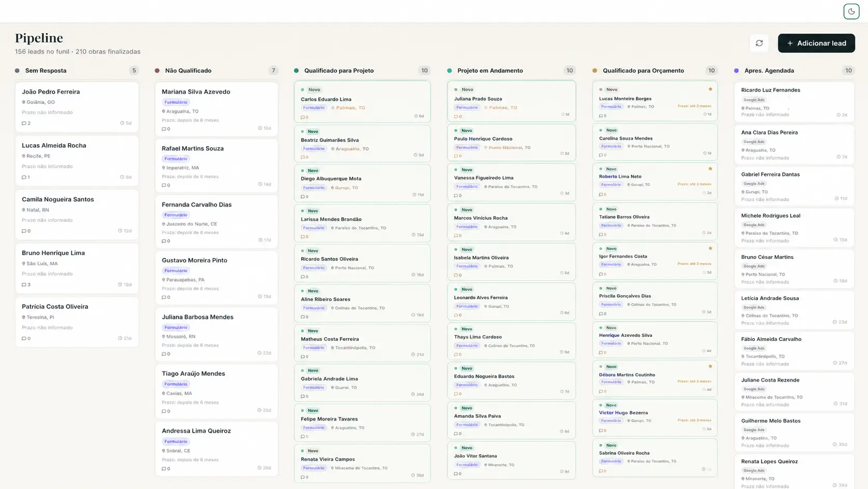Screen dimensions: 868x489
Task: Refresh the pipeline with the reload icon
Action: pos(759,43)
